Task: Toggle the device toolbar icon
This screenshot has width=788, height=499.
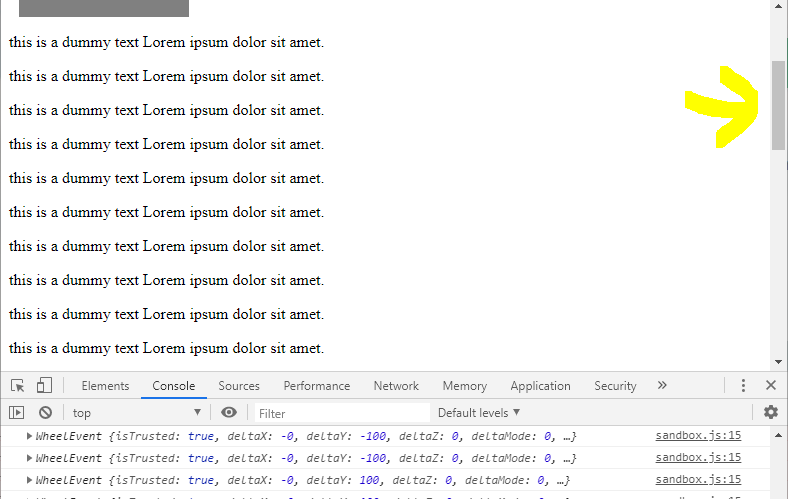Action: click(x=44, y=386)
